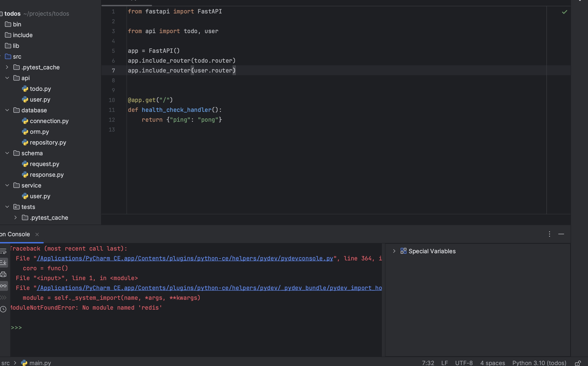Open the console panel three-dot options menu
Image resolution: width=588 pixels, height=366 pixels.
(x=549, y=234)
